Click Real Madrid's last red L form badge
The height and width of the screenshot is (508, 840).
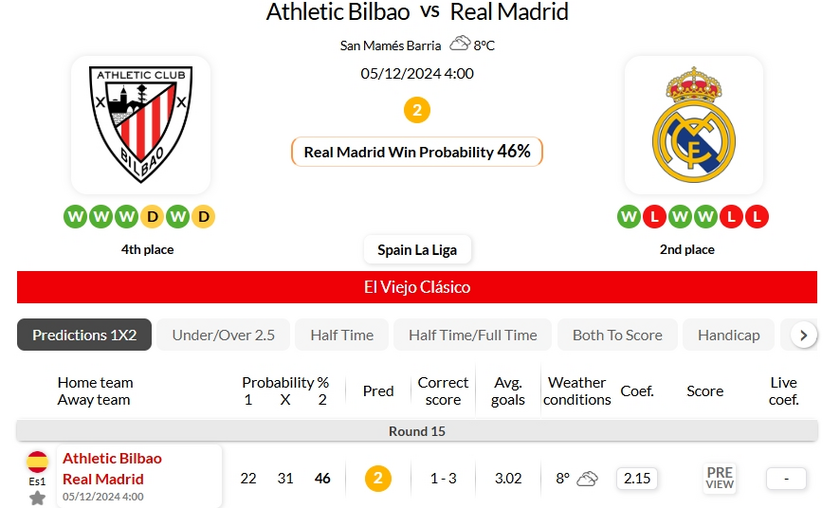[x=757, y=216]
